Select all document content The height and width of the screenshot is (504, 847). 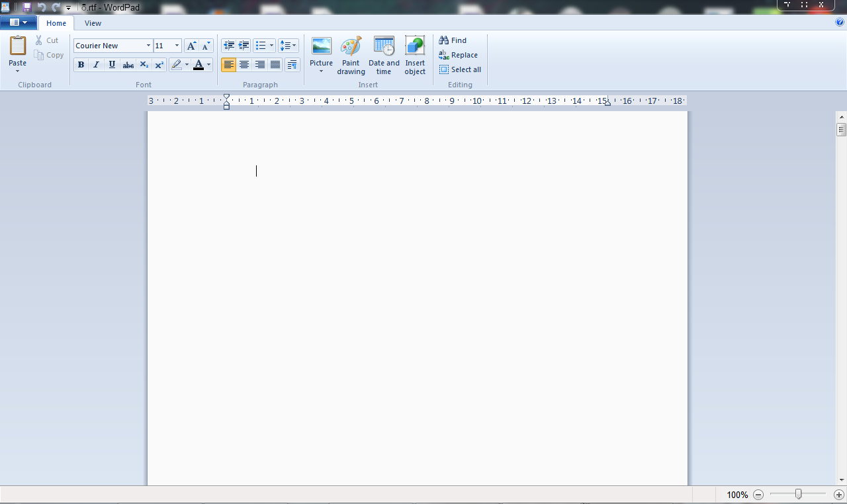pos(461,69)
